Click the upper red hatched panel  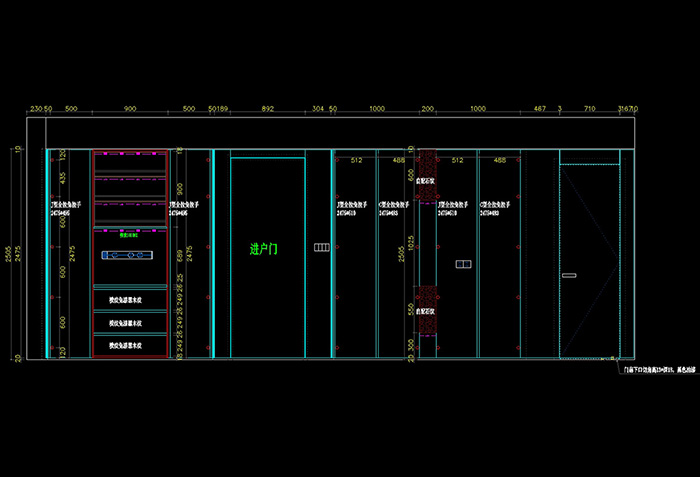[x=429, y=168]
